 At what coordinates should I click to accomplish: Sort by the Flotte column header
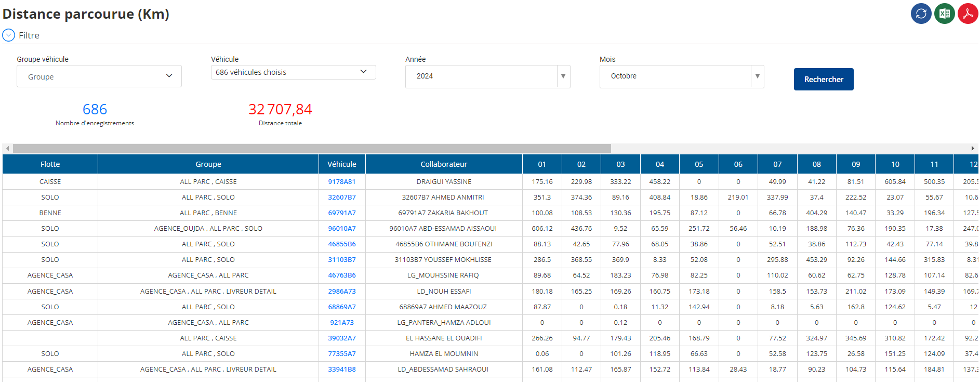(50, 164)
